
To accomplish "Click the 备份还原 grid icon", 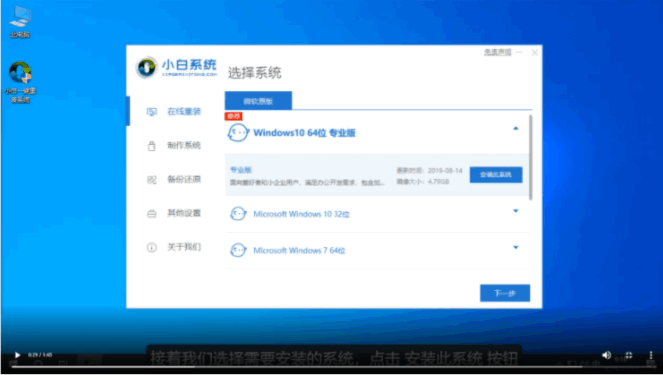I will coord(151,180).
